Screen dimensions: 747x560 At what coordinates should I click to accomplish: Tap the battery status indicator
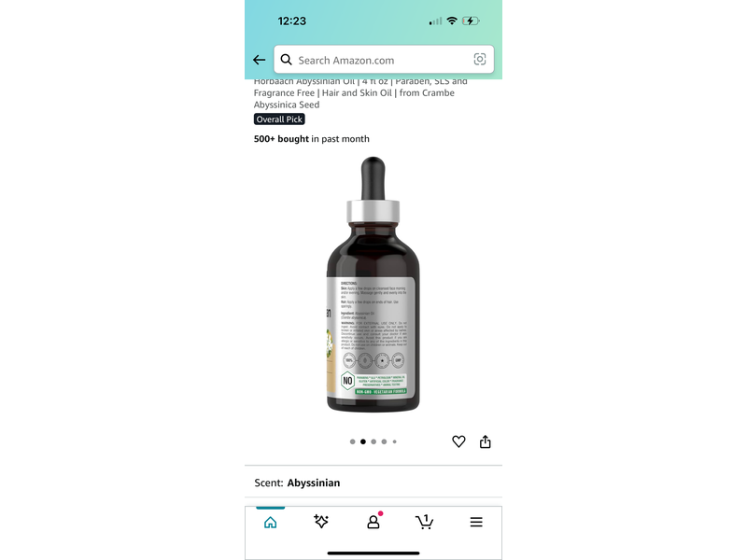[471, 21]
